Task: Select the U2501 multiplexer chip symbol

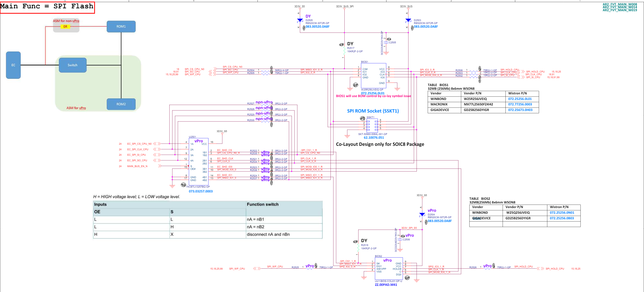Action: point(199,162)
